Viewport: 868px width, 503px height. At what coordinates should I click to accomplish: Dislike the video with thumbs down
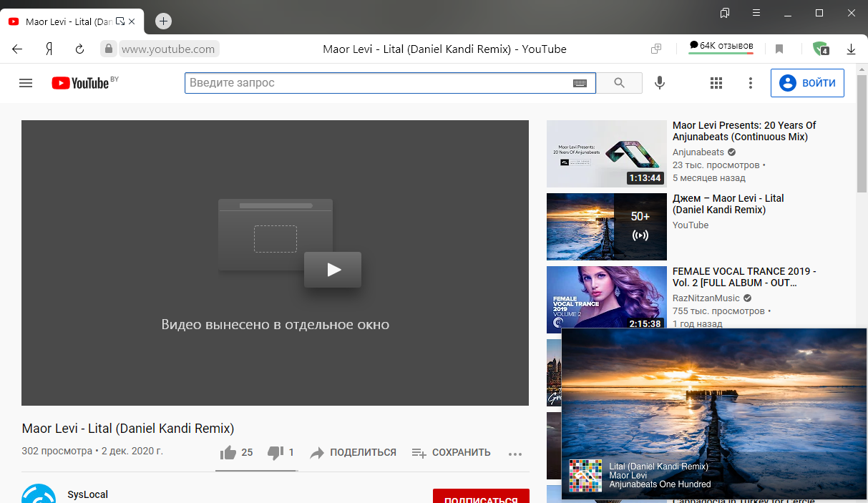pyautogui.click(x=275, y=452)
